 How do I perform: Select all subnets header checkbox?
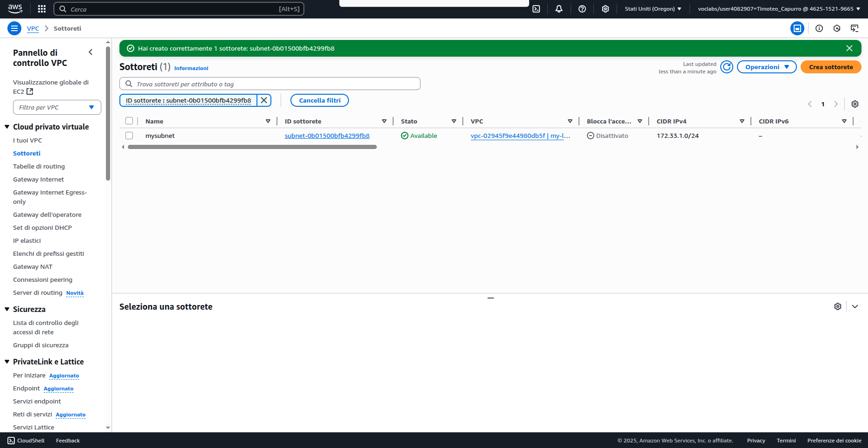(x=129, y=121)
